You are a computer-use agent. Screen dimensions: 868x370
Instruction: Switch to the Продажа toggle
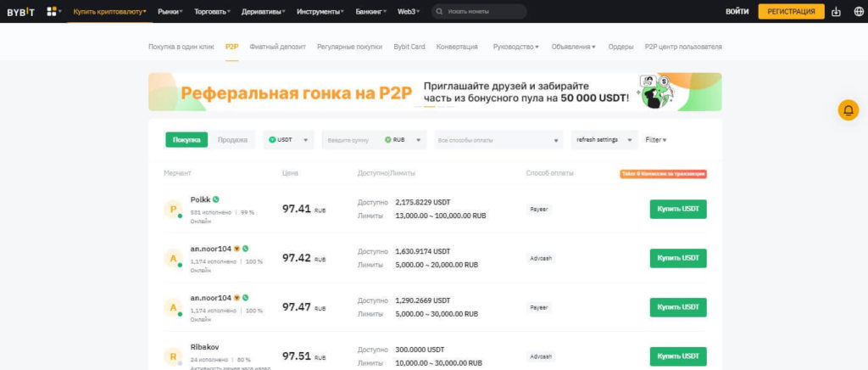(x=232, y=140)
